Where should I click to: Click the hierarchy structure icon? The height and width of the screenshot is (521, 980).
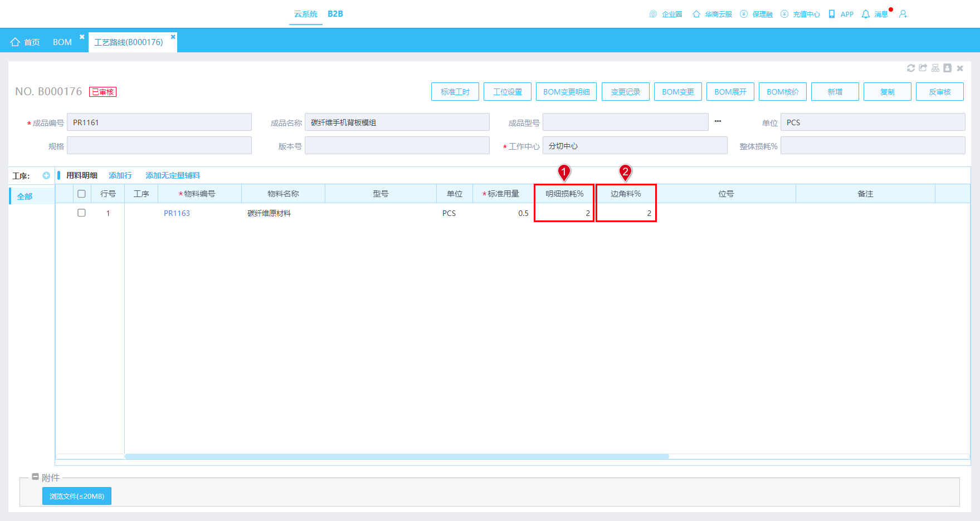tap(935, 68)
